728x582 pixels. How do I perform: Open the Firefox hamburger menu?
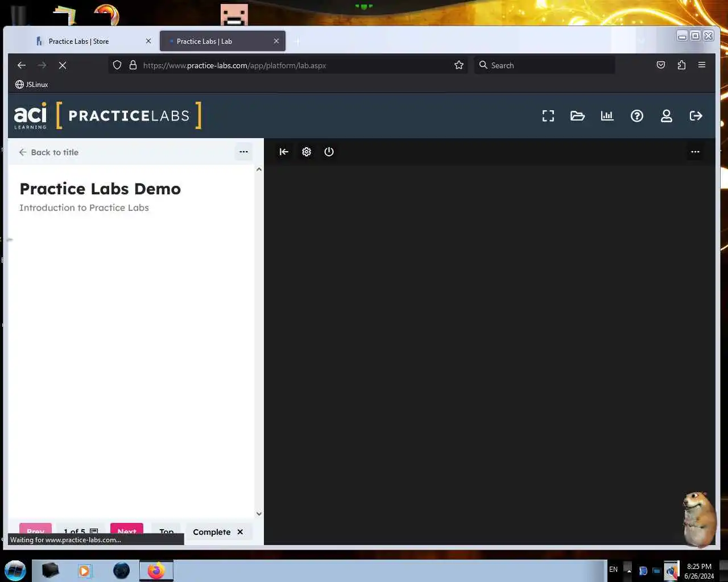[702, 65]
